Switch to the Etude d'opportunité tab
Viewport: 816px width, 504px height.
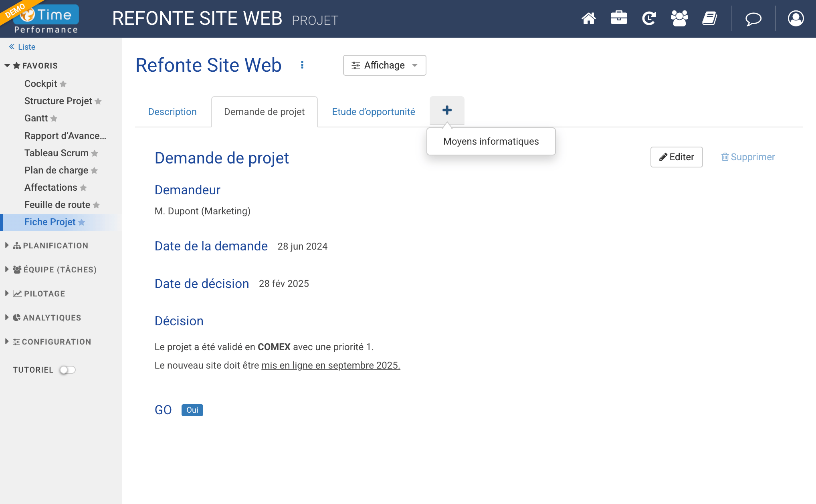373,112
